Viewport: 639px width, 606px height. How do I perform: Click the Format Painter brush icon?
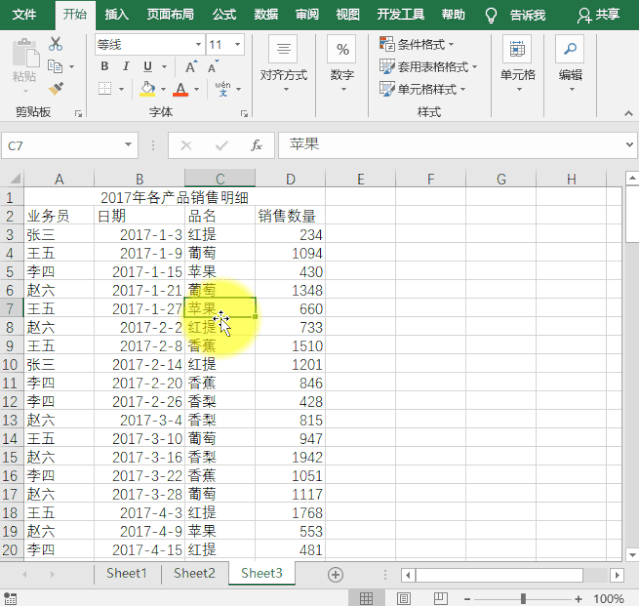click(55, 88)
